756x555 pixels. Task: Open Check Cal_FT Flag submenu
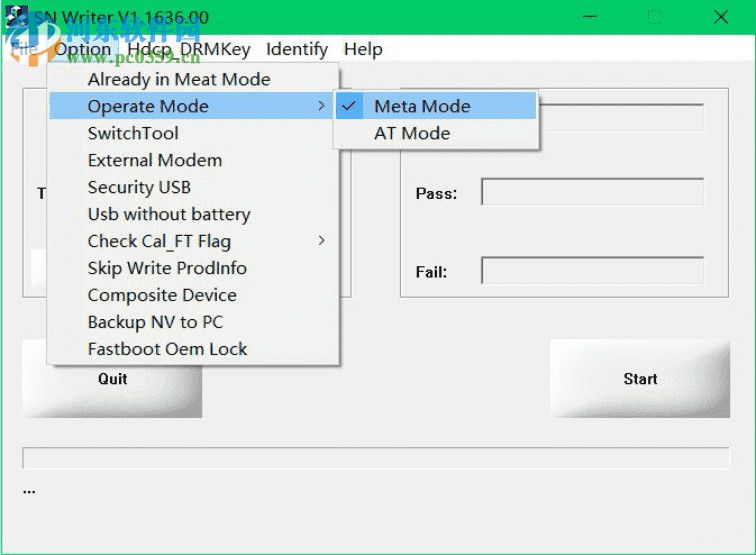[192, 241]
